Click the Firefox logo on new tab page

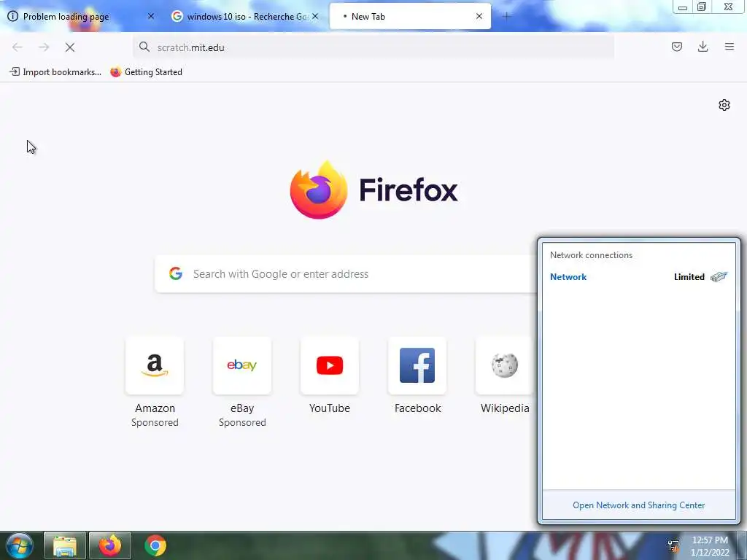point(319,190)
